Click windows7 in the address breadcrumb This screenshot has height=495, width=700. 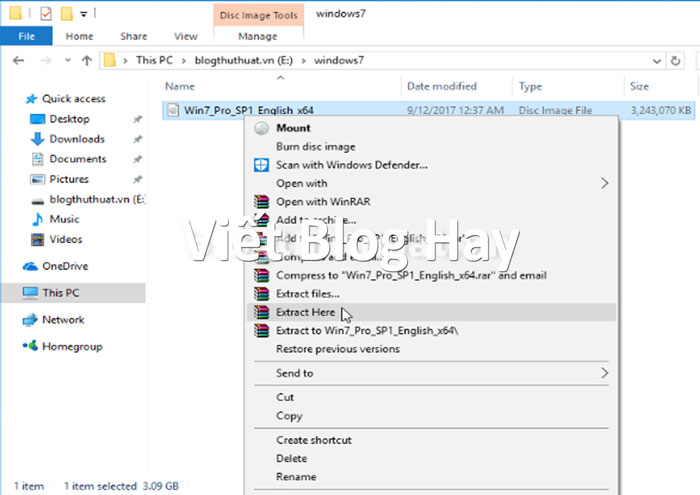click(339, 60)
